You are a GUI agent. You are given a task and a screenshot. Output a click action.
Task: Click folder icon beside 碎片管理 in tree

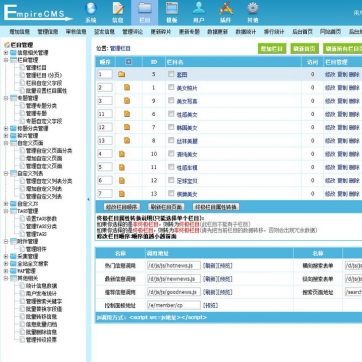pos(13,136)
